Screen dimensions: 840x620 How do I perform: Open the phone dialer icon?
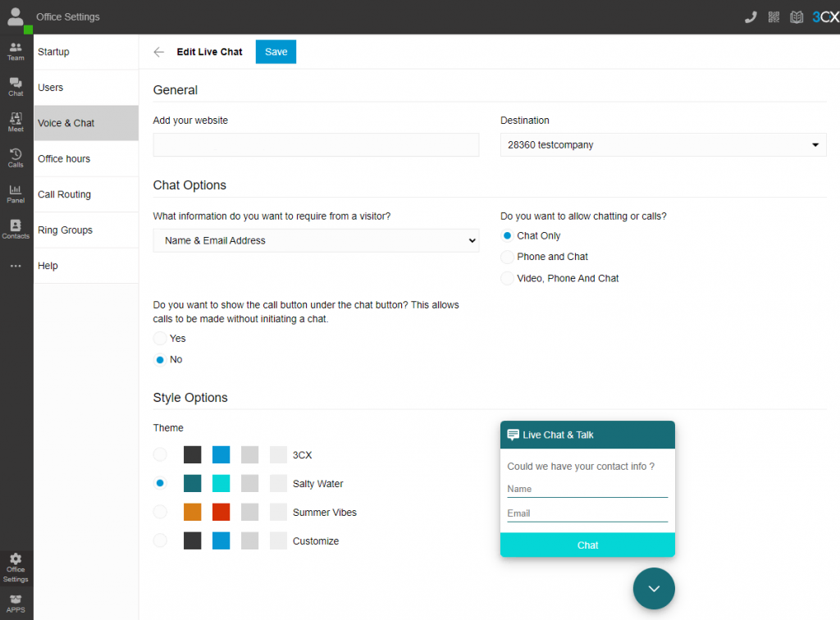751,17
